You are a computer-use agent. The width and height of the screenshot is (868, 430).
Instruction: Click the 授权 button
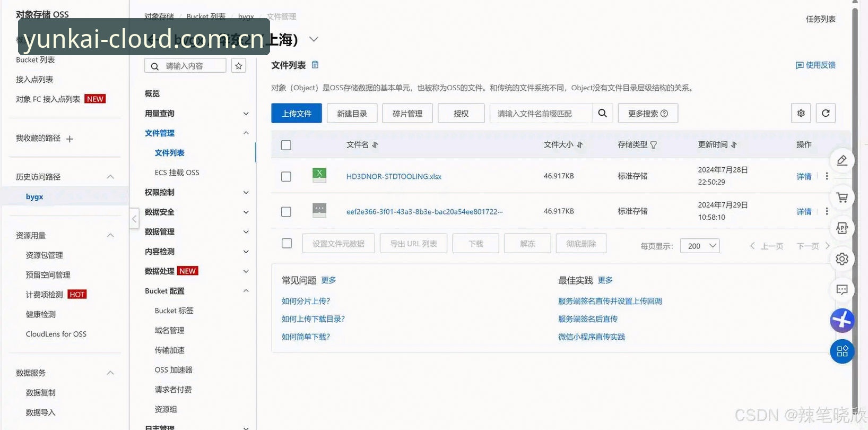pos(461,113)
